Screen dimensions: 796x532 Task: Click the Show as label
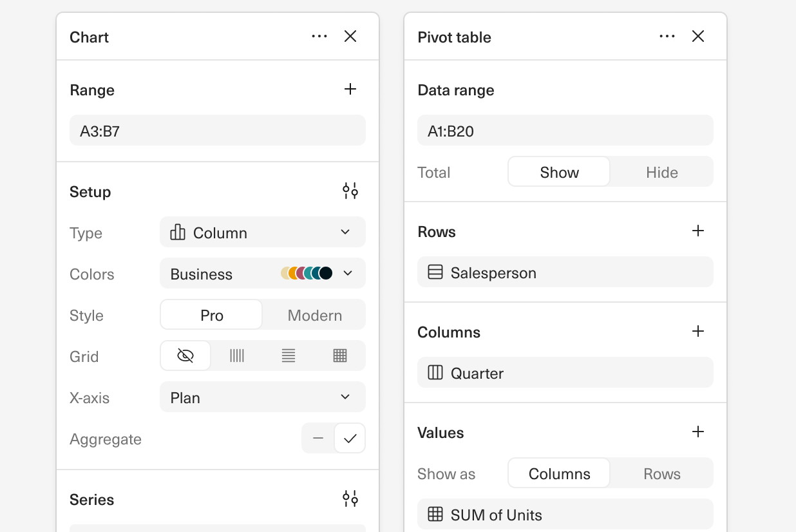446,474
